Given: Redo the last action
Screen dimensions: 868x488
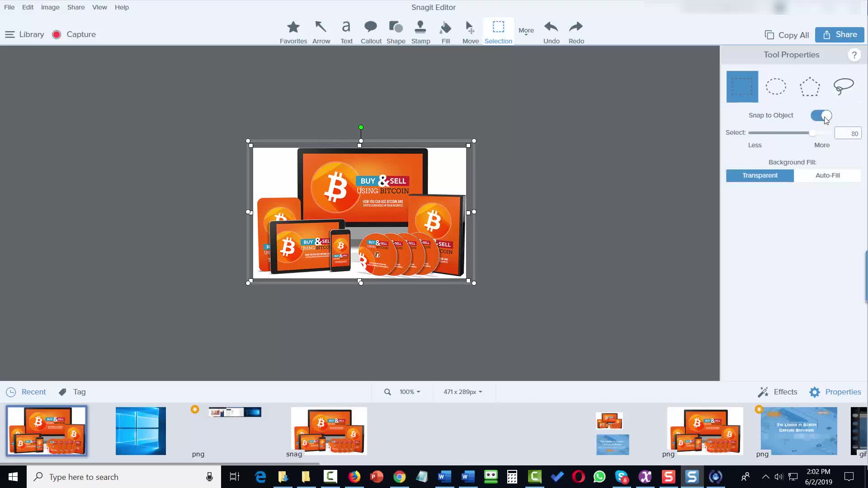Looking at the screenshot, I should click(576, 32).
